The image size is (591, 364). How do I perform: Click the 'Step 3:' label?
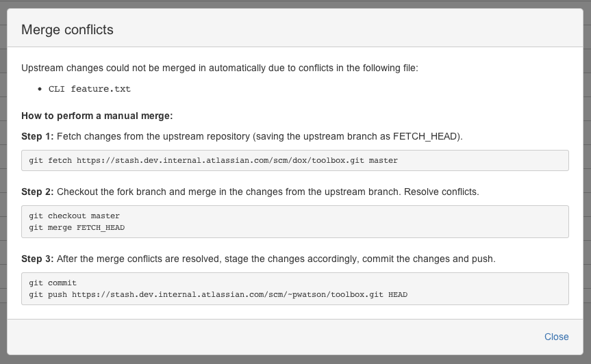[x=38, y=259]
